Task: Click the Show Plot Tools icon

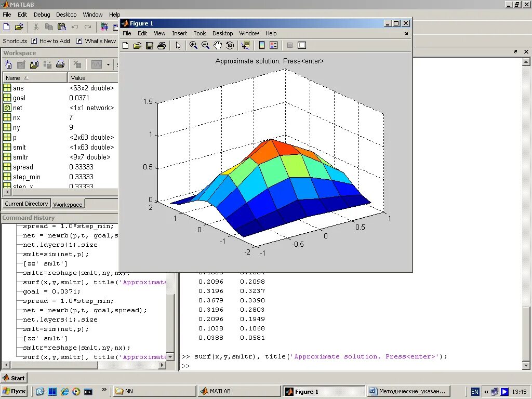Action: [302, 46]
